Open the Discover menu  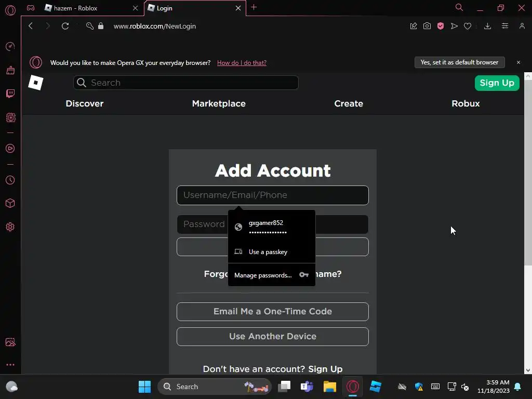pos(85,103)
